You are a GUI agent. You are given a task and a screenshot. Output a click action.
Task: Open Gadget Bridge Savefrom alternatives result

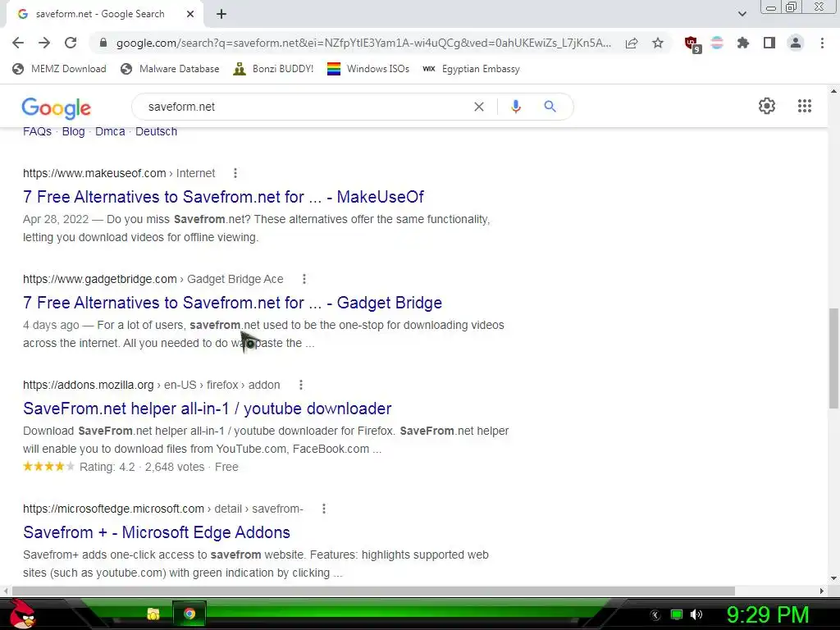(x=232, y=303)
